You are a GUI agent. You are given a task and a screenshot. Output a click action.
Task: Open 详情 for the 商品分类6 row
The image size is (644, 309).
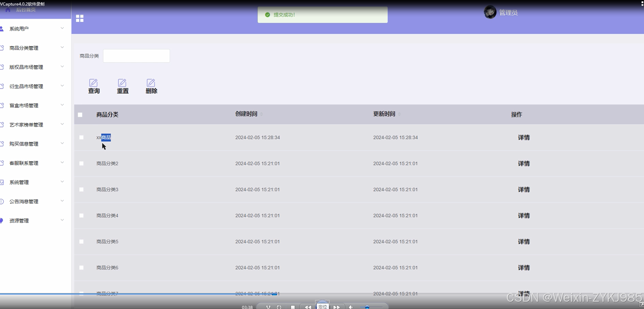[524, 268]
